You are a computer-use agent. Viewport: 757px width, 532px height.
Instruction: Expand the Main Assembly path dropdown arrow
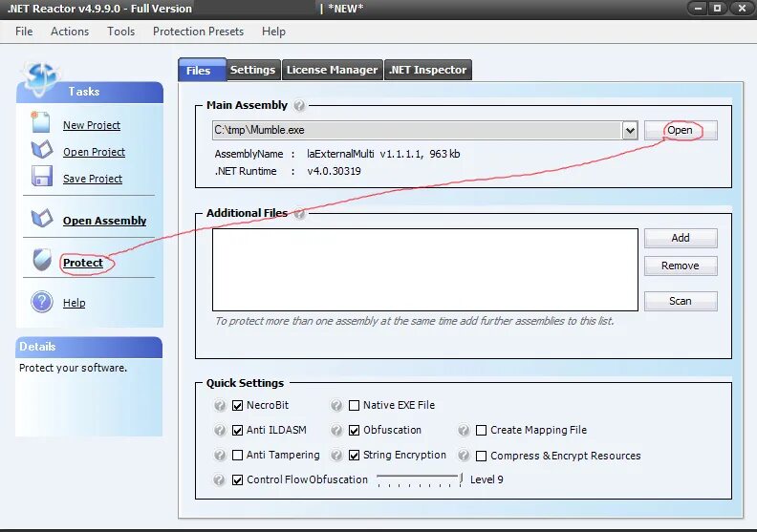pos(630,130)
